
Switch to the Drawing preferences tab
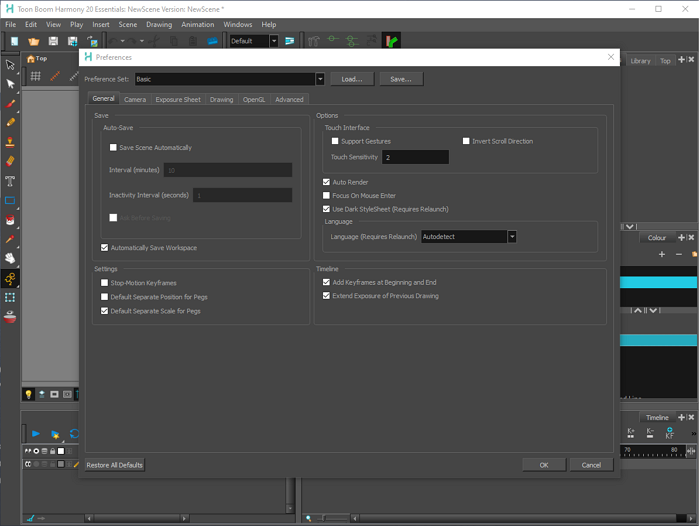221,100
